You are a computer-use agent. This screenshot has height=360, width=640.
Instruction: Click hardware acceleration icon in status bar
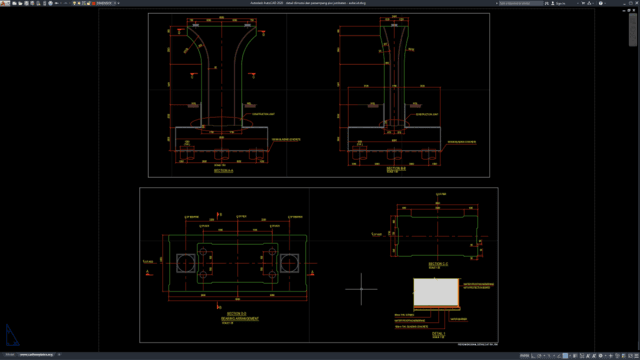624,356
